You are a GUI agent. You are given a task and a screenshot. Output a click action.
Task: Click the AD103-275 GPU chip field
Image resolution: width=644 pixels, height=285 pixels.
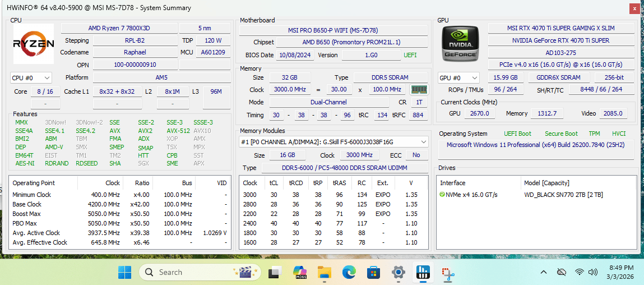point(561,53)
